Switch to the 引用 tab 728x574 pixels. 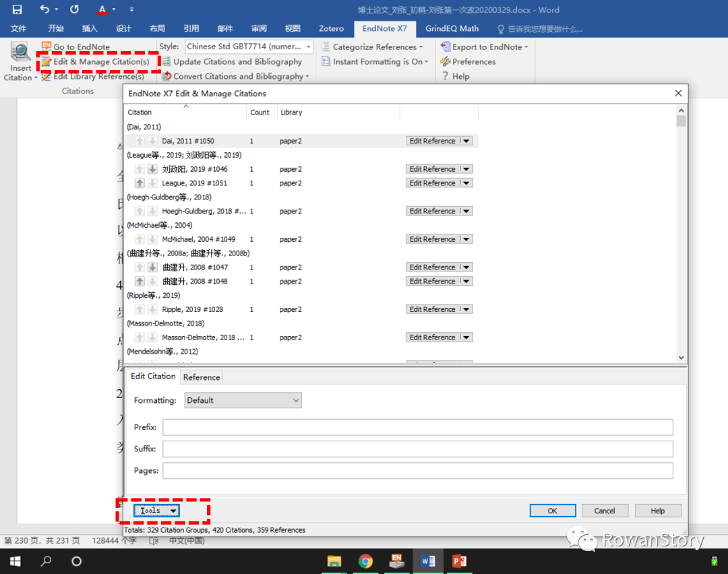pyautogui.click(x=191, y=28)
